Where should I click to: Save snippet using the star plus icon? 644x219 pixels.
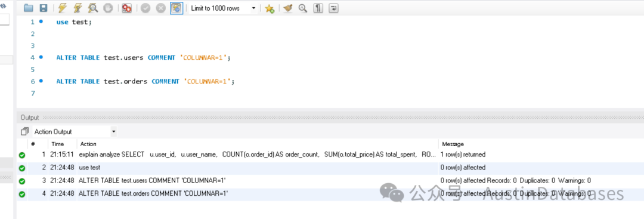pos(270,8)
